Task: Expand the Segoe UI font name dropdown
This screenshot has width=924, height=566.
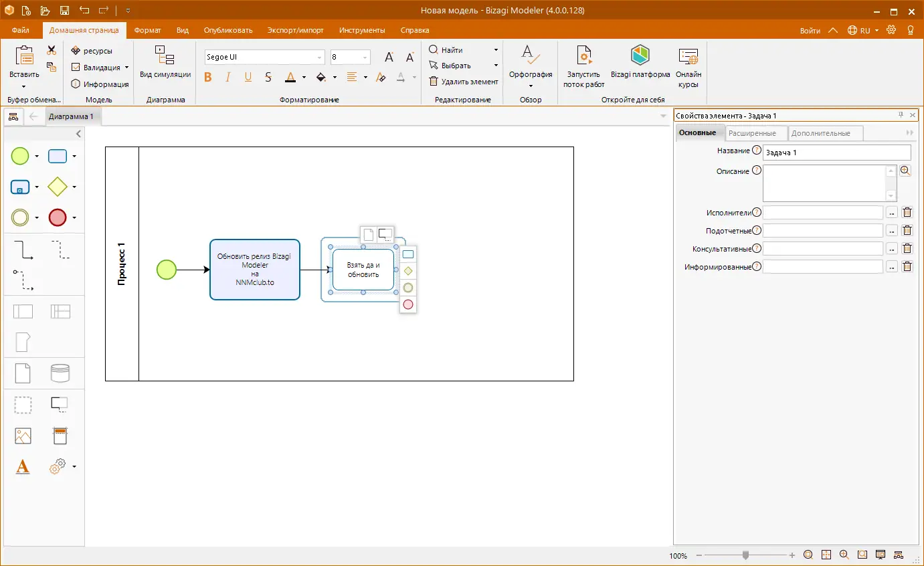Action: coord(318,58)
